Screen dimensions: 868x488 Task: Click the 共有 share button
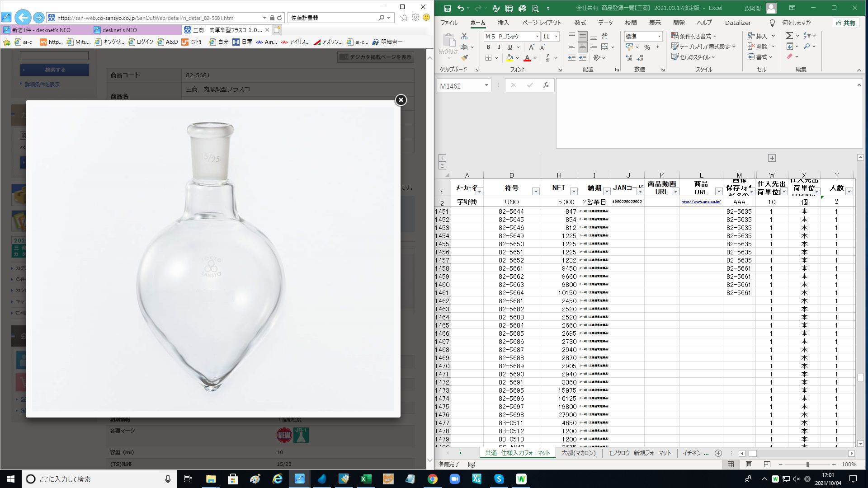(x=846, y=23)
